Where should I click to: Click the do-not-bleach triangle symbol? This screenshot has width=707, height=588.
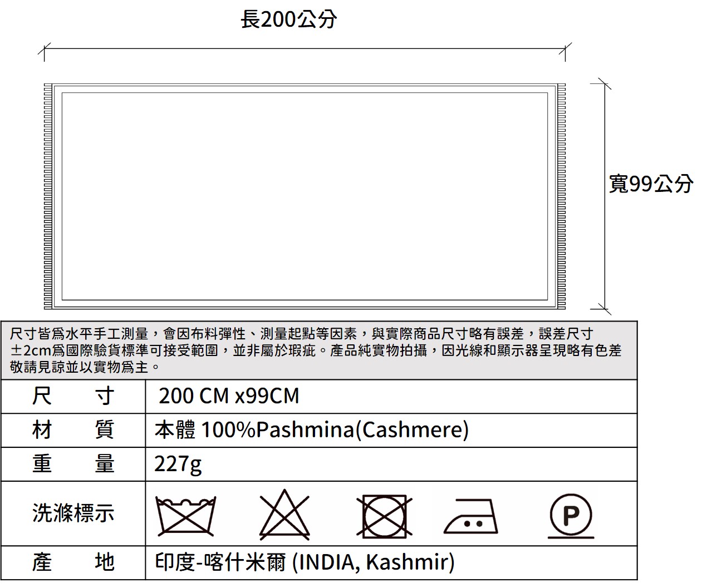click(284, 515)
